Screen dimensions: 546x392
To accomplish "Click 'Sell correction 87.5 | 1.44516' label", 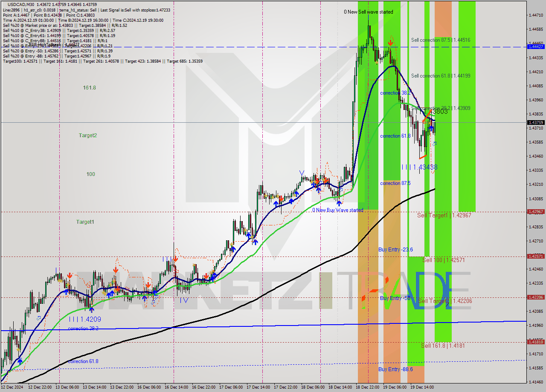I will pyautogui.click(x=441, y=40).
